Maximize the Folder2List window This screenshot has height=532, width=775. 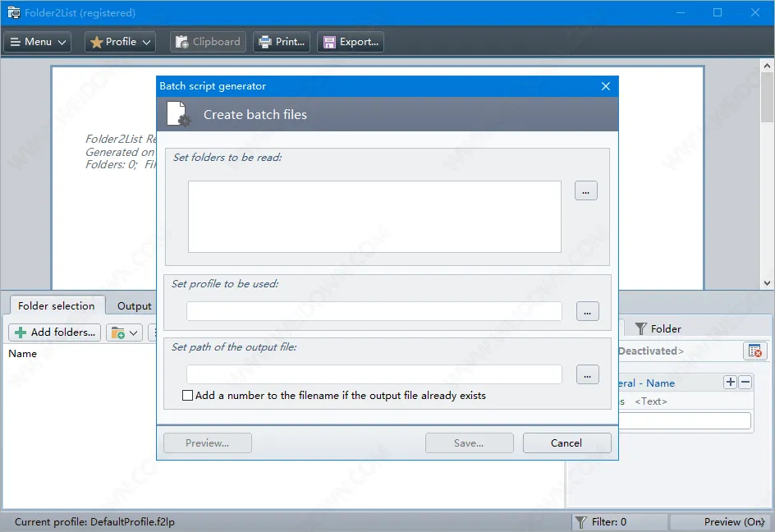coord(718,13)
